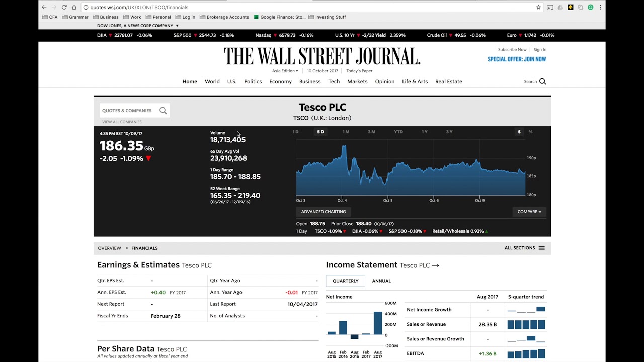This screenshot has height=362, width=644.
Task: Click View All Companies link
Action: point(122,122)
